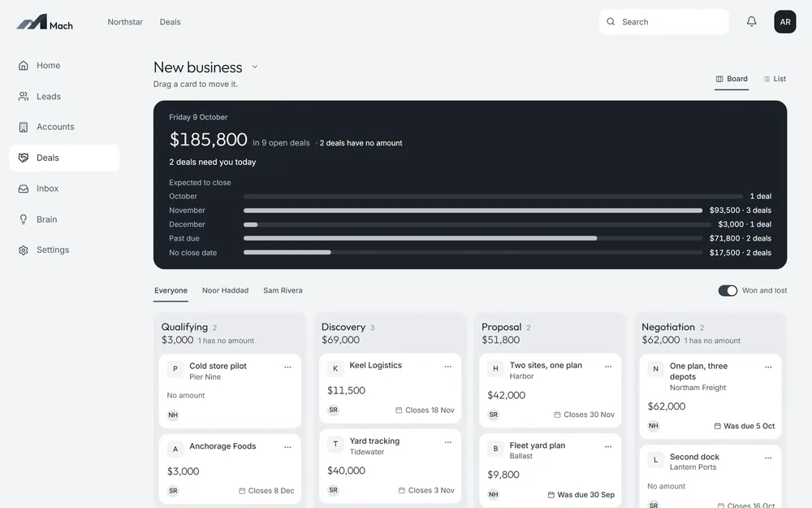Click the Proposal column header
812x508 pixels.
point(501,327)
